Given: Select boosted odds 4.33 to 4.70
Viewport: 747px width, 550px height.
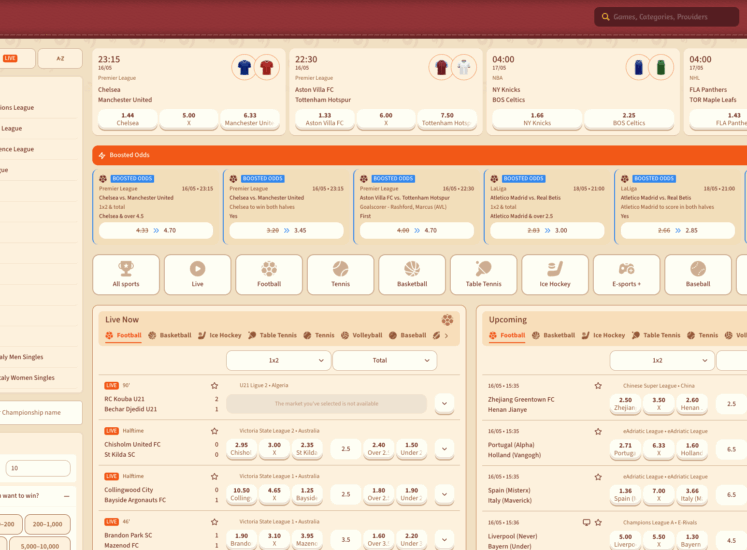Looking at the screenshot, I should click(x=156, y=230).
